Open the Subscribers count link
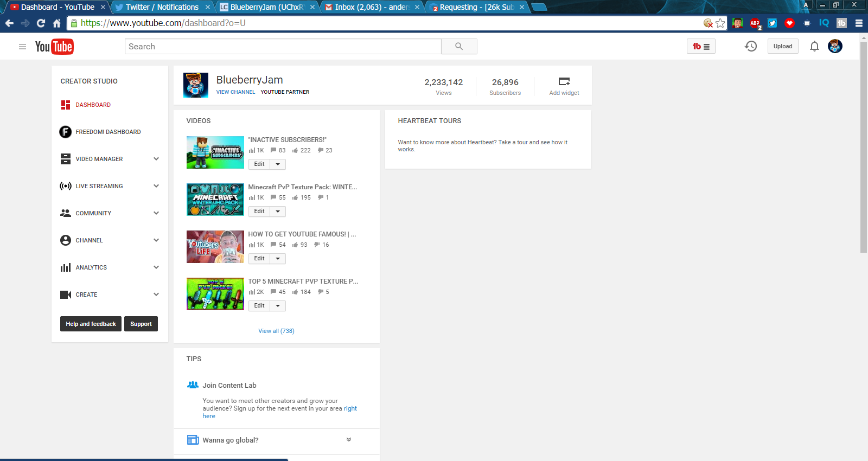Screen dimensions: 868x461 click(505, 87)
